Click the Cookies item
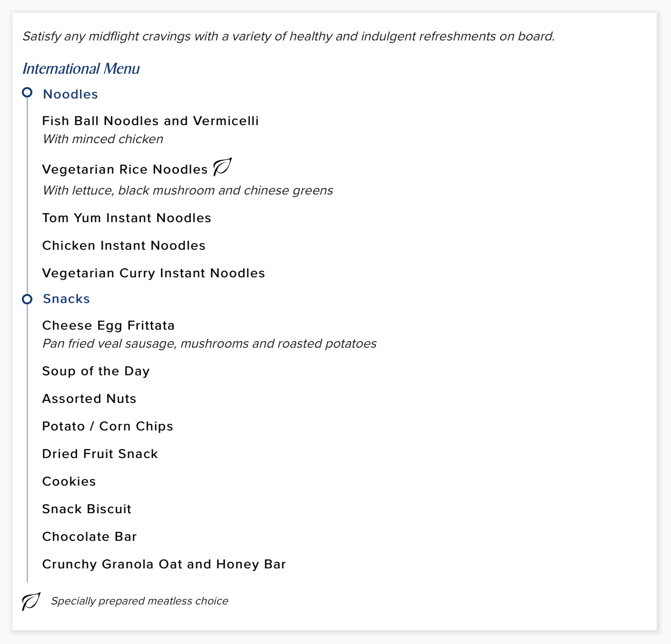 69,481
